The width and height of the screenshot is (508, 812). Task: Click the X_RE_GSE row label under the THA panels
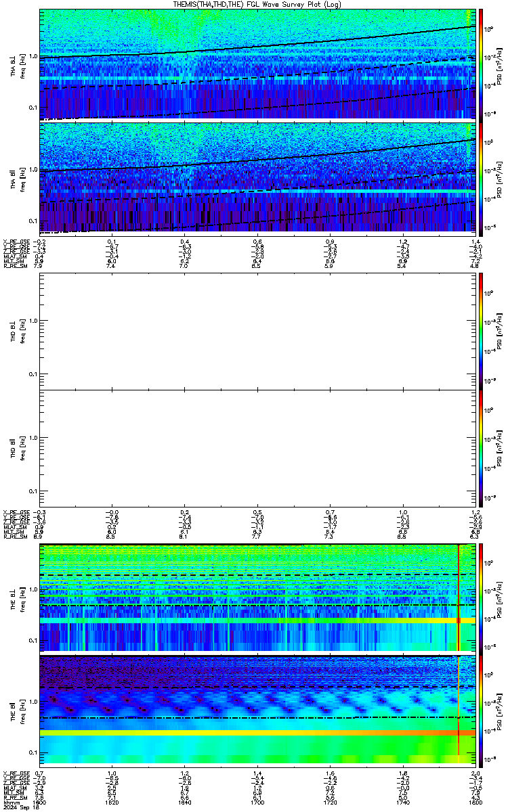coord(16,241)
